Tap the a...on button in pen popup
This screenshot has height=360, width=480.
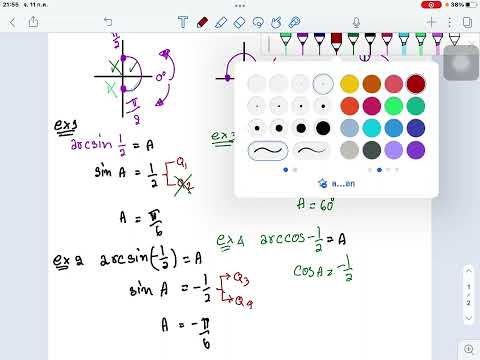[337, 183]
